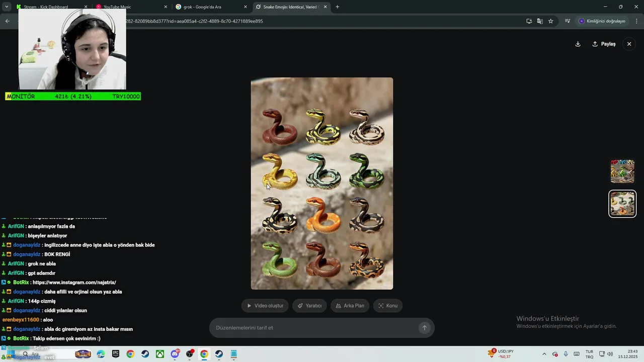Screen dimensions: 644x362
Task: Open the media controls icon
Action: pyautogui.click(x=568, y=21)
